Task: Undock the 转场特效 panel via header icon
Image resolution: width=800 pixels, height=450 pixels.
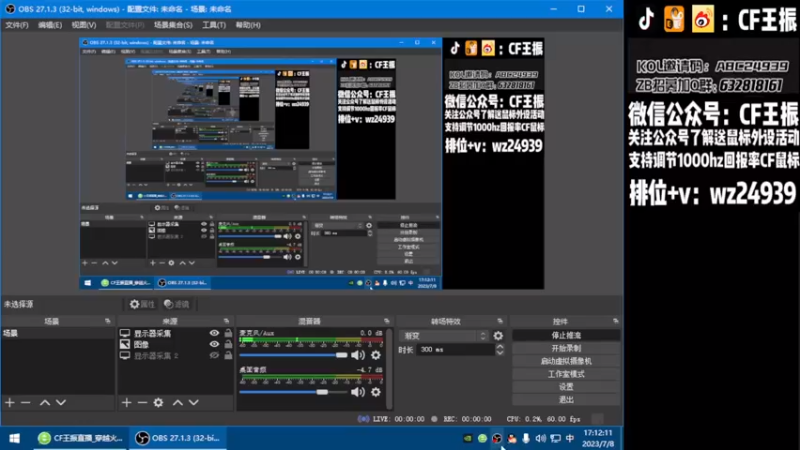Action: pos(500,321)
